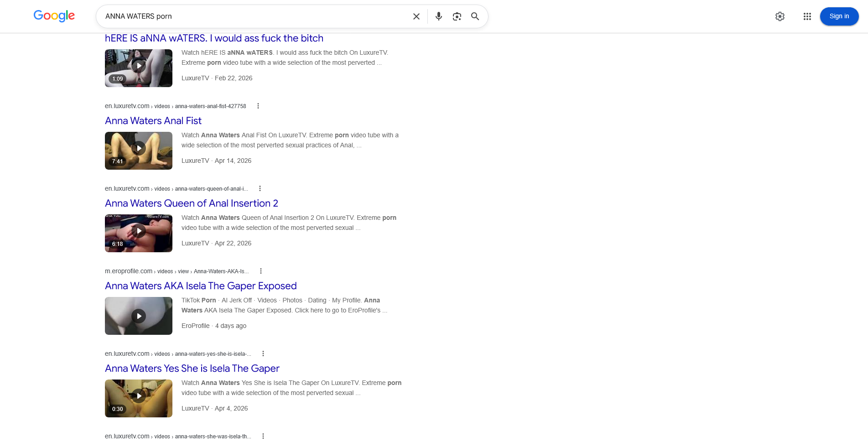Sign in to Google account

(x=839, y=16)
